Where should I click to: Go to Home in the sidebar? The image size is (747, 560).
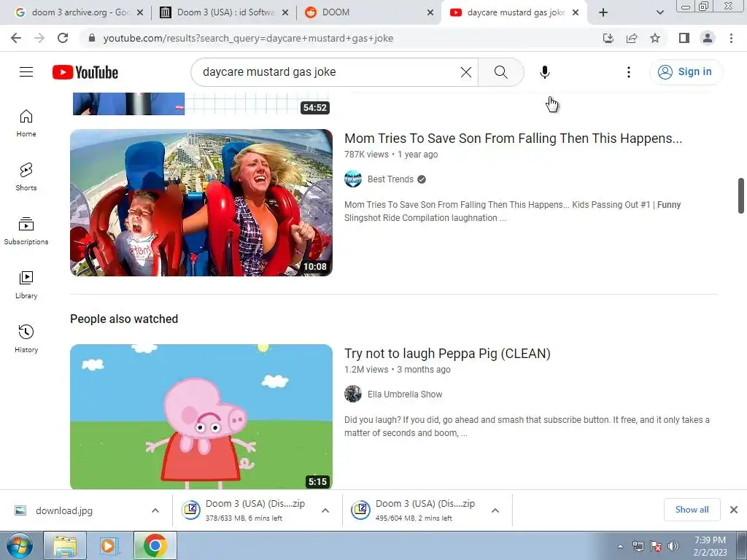(x=26, y=122)
